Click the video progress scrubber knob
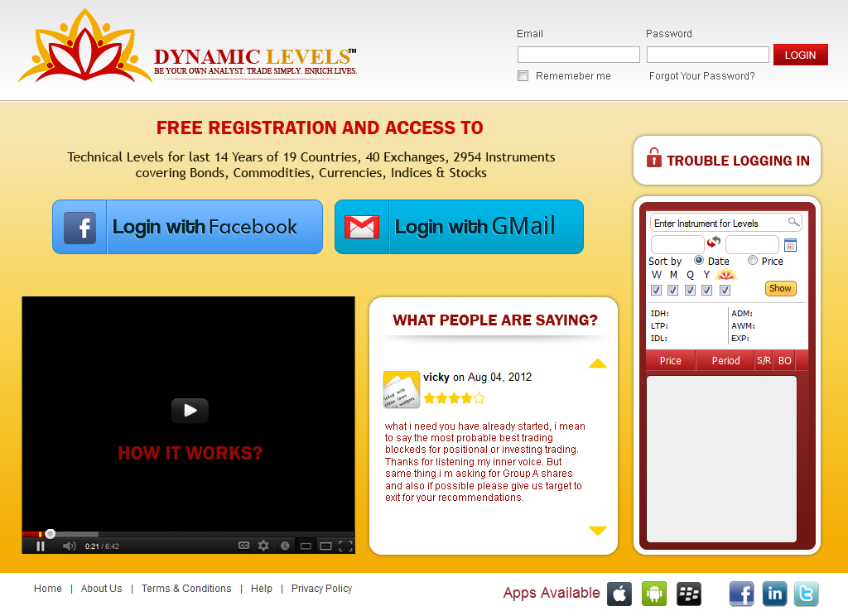The width and height of the screenshot is (848, 616). 50,534
